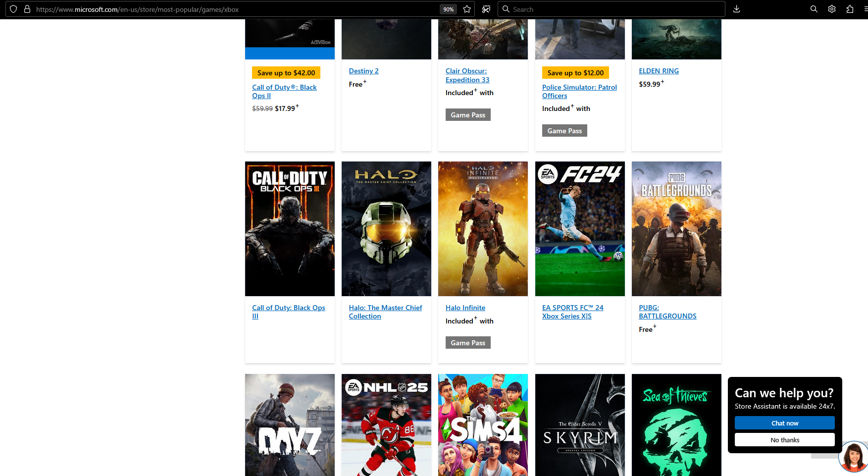Click the Skyrim cover art
Viewport: 868px width, 476px height.
(x=580, y=425)
